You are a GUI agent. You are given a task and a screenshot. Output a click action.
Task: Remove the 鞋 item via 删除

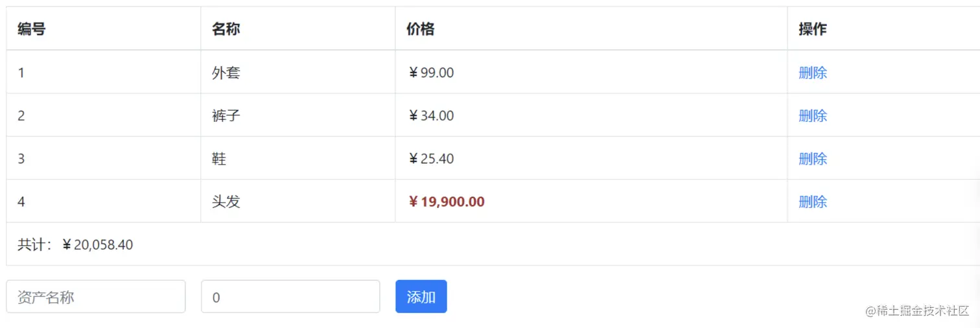coord(813,159)
